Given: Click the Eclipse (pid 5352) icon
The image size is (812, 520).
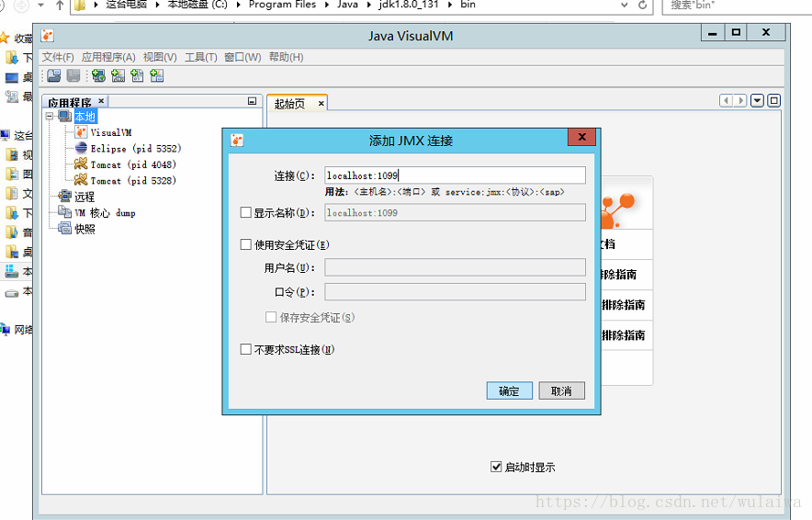Looking at the screenshot, I should pyautogui.click(x=81, y=148).
